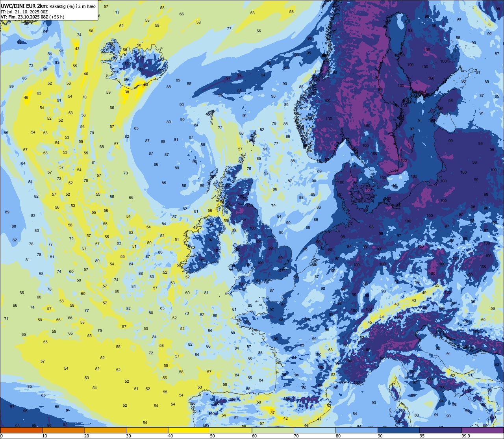Viewport: 504px width, 439px height.
Task: Click the "UWC/DINI EUR 2km" title text
Action: point(24,6)
